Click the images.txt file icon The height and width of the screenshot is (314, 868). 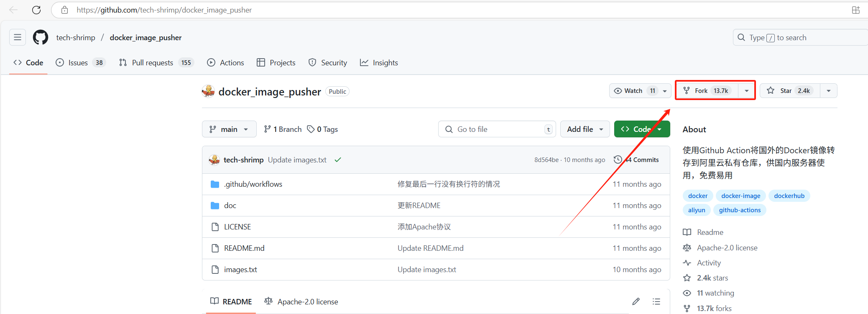(x=215, y=270)
